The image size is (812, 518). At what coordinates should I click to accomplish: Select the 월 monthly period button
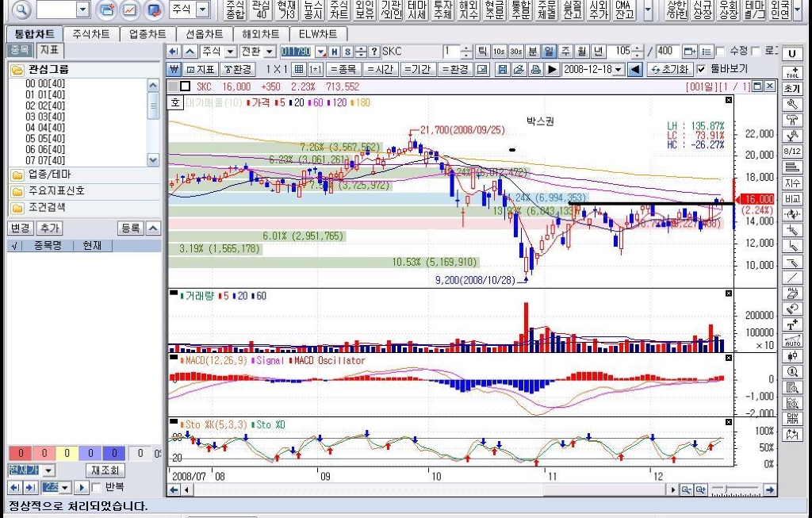[581, 52]
